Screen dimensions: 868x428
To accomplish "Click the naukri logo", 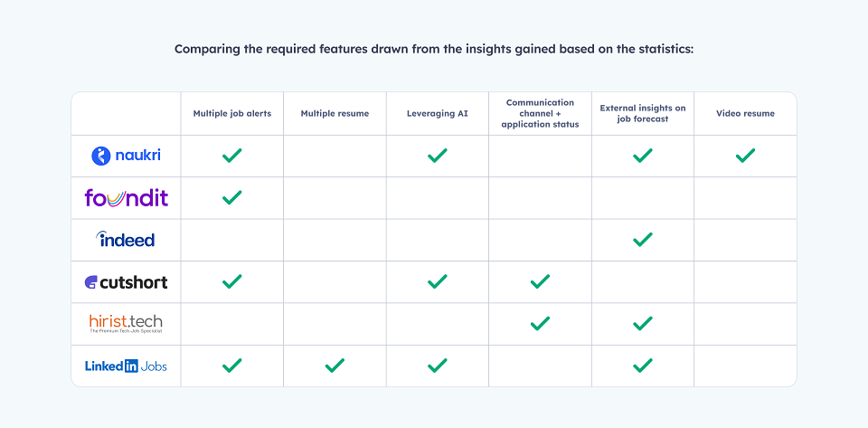I will pos(126,156).
